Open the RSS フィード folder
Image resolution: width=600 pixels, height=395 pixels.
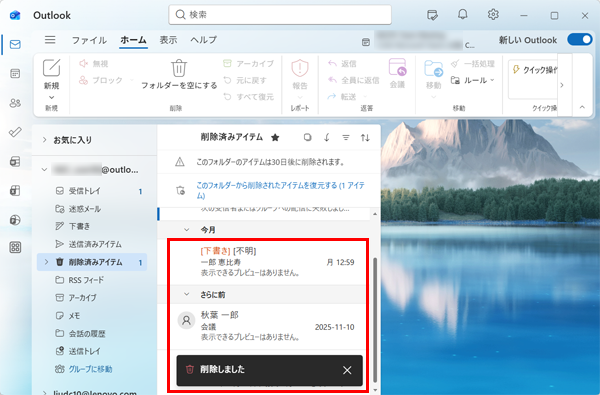click(92, 280)
